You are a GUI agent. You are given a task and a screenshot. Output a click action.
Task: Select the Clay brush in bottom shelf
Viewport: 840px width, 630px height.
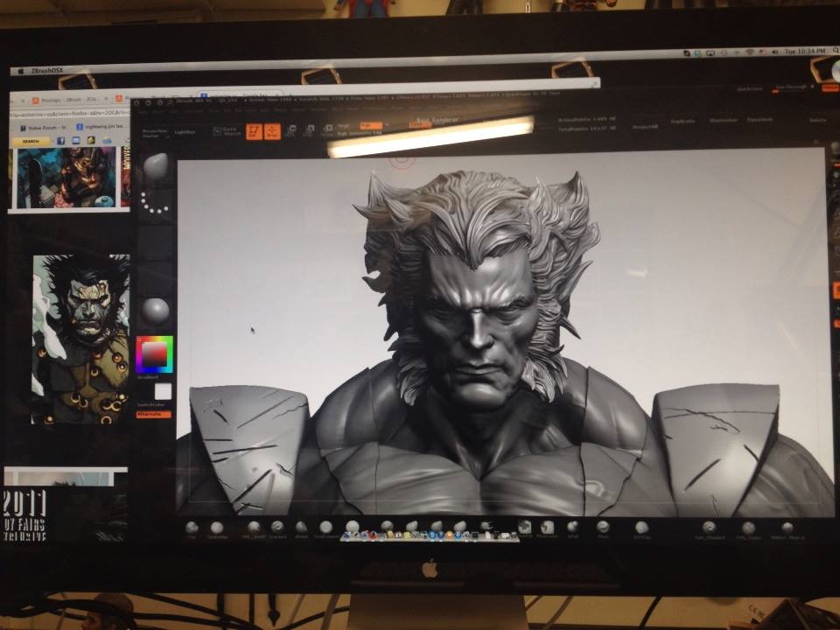[x=192, y=530]
